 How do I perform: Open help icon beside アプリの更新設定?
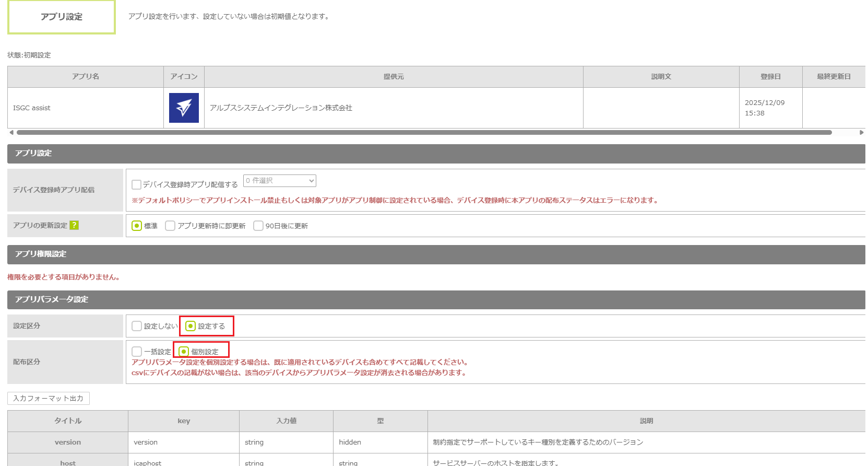[x=74, y=225]
